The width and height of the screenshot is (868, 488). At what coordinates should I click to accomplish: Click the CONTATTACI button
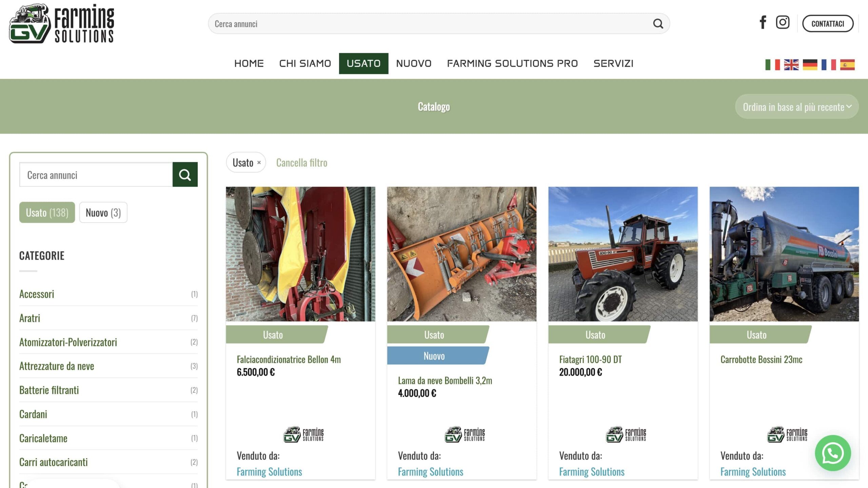pyautogui.click(x=827, y=24)
